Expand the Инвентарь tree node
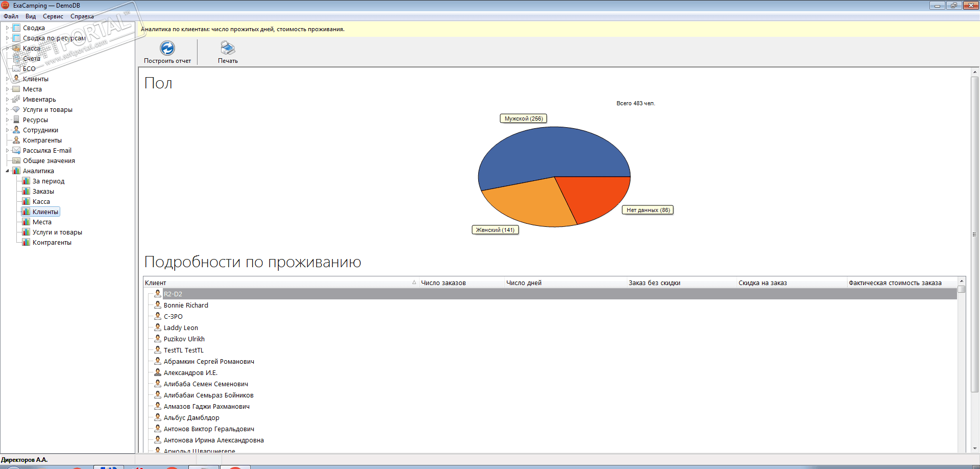 tap(7, 99)
